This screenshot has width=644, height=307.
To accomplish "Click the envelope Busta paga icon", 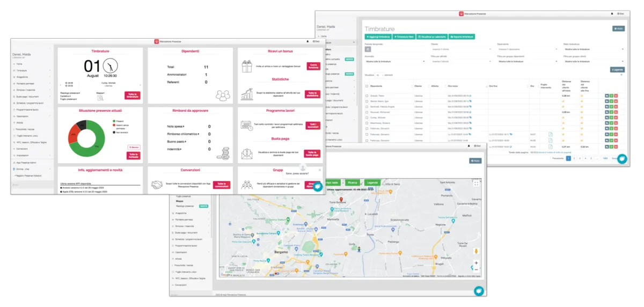I will [x=247, y=154].
